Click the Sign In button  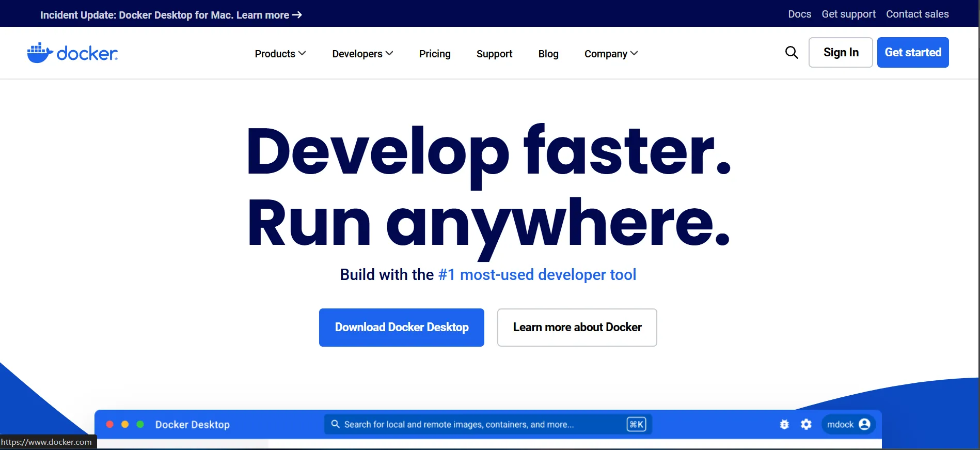click(841, 52)
